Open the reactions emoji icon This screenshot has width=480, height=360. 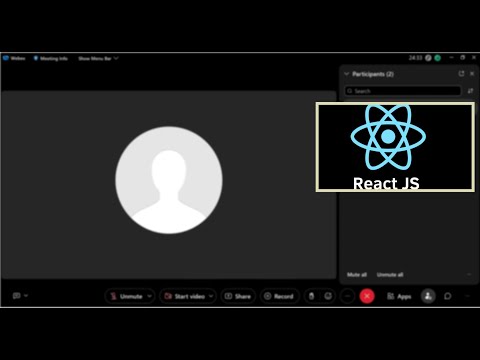pos(328,296)
